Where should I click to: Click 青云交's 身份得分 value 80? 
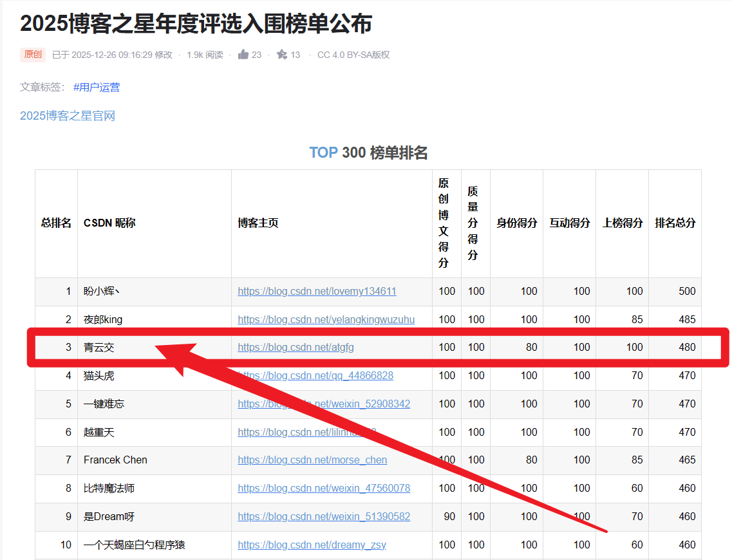[531, 347]
